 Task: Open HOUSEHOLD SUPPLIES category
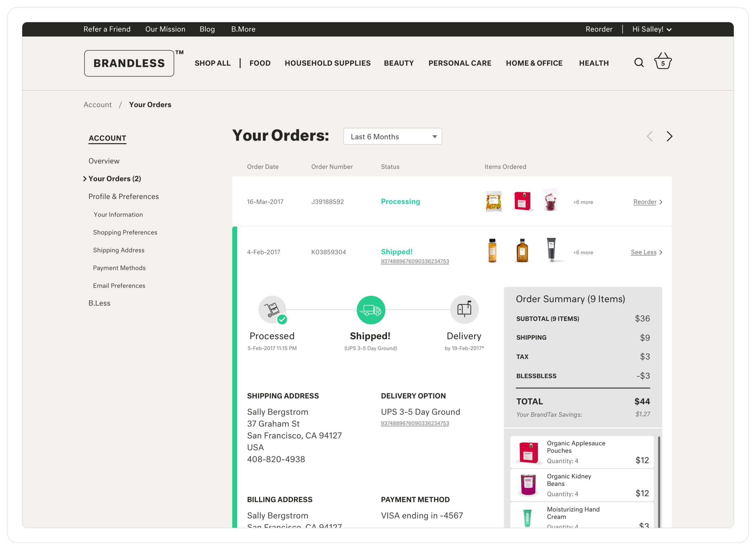pyautogui.click(x=328, y=63)
